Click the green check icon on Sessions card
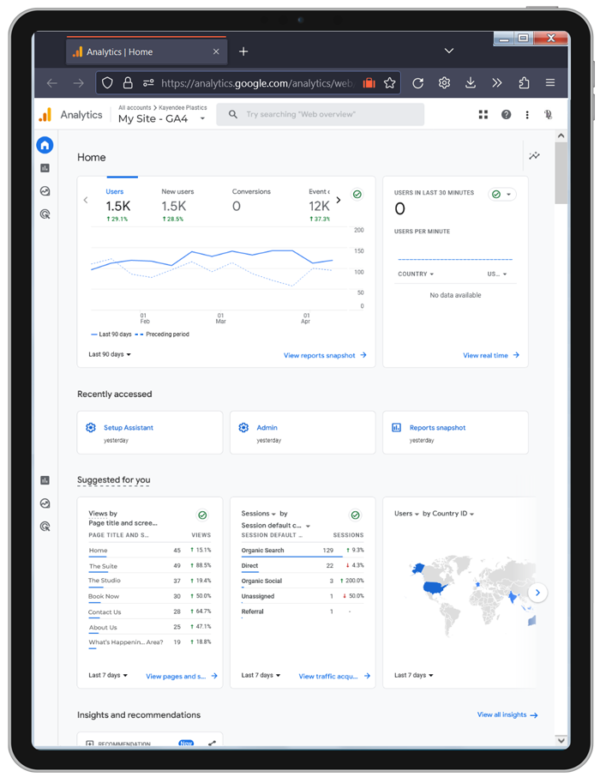600x777 pixels. [355, 515]
